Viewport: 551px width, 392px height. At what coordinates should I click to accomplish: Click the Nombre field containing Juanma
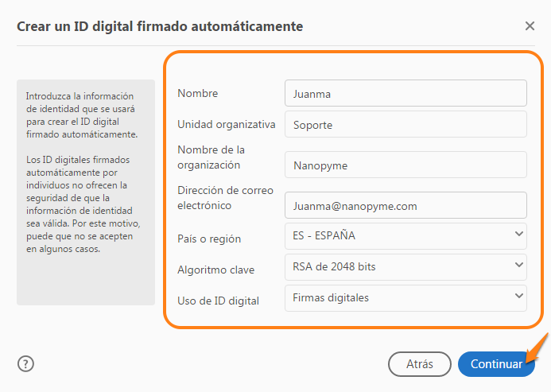(405, 93)
